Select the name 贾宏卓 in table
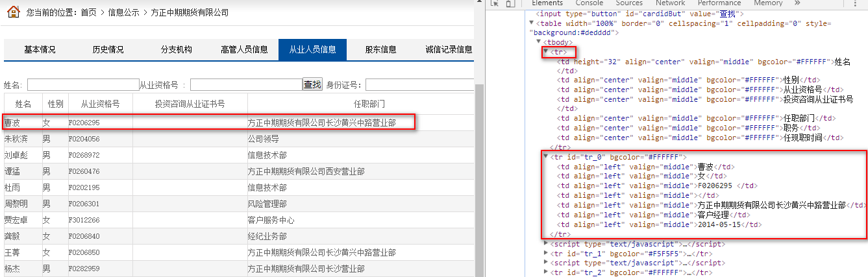 (16, 220)
